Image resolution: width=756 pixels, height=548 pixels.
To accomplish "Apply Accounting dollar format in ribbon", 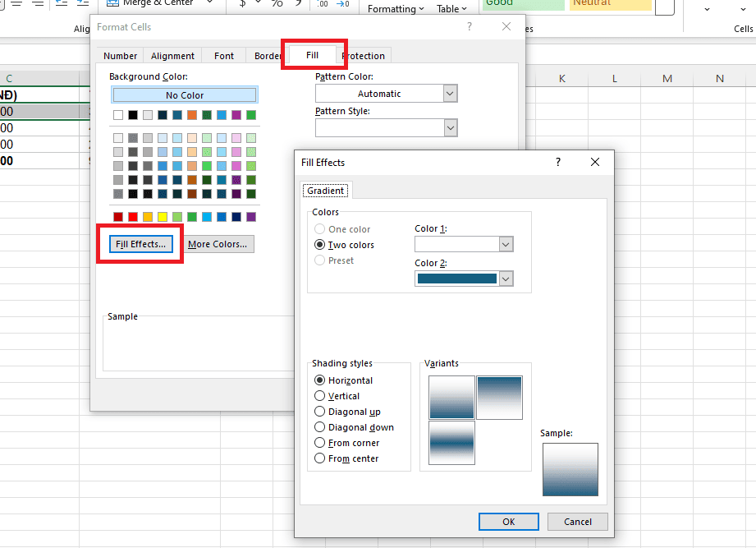I will pos(242,3).
